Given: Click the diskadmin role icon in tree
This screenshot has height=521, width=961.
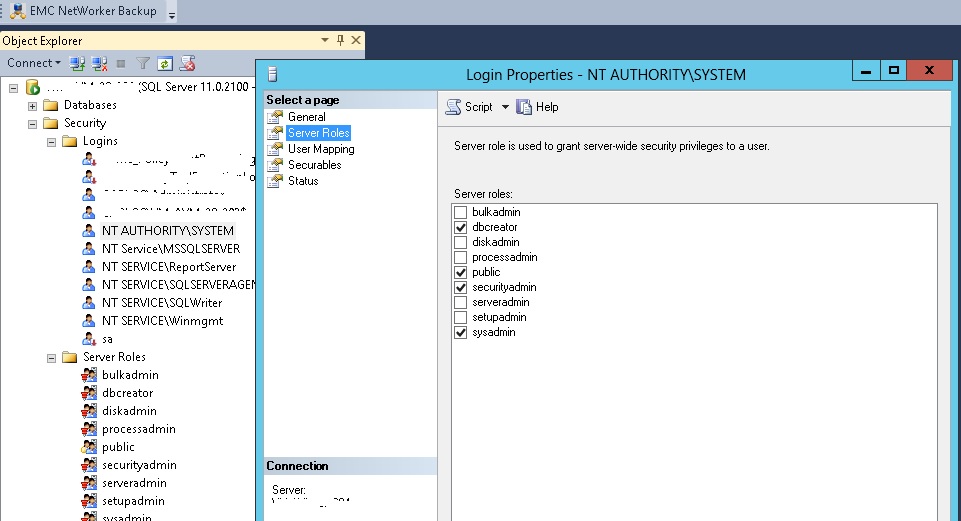Looking at the screenshot, I should pos(89,411).
